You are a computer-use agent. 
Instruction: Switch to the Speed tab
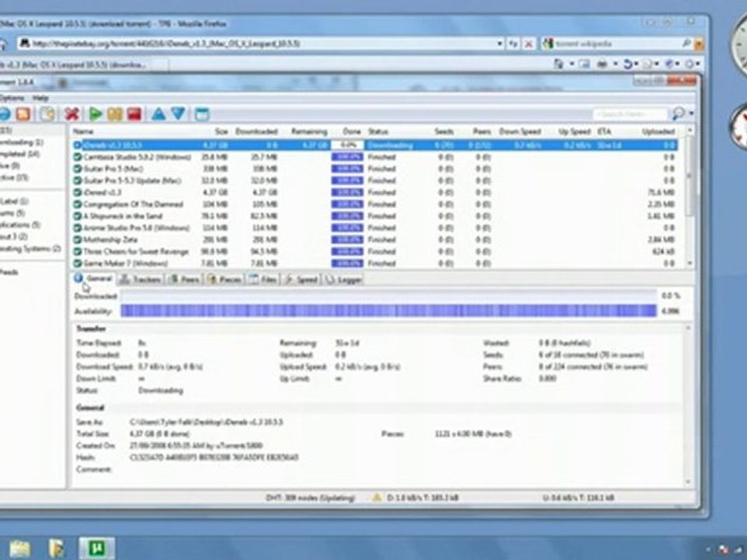click(301, 279)
